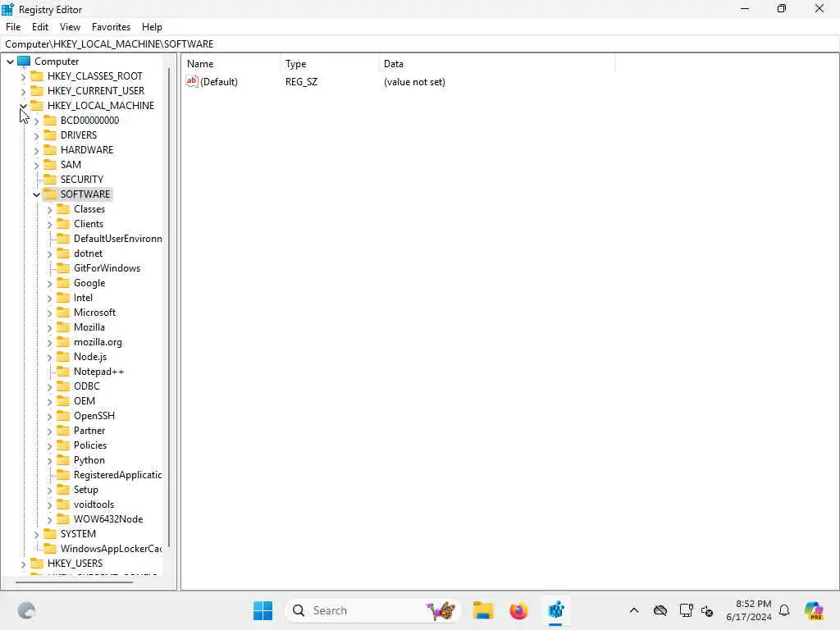
Task: Open File Explorer from the taskbar
Action: click(482, 610)
